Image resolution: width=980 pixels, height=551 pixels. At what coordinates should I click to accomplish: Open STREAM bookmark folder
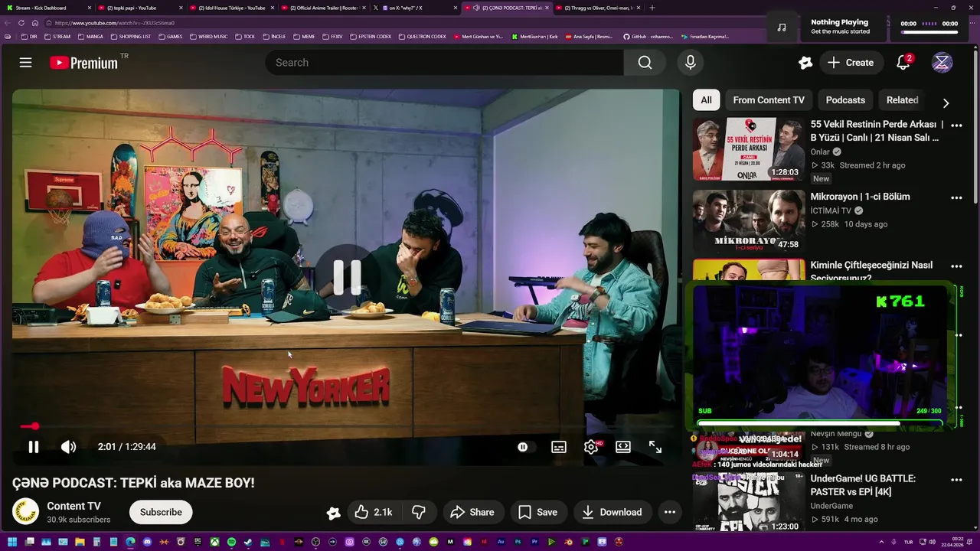(x=57, y=37)
